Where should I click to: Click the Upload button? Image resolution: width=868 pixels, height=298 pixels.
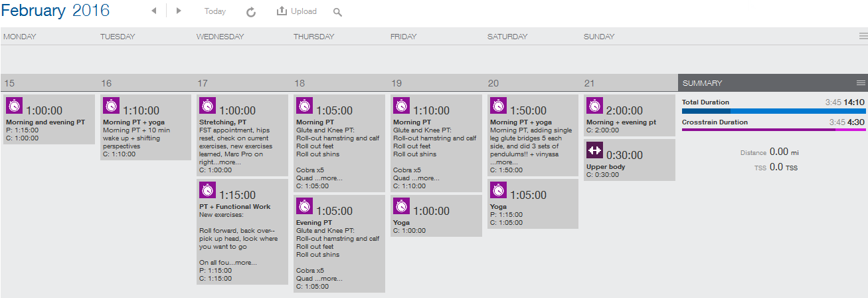click(297, 11)
